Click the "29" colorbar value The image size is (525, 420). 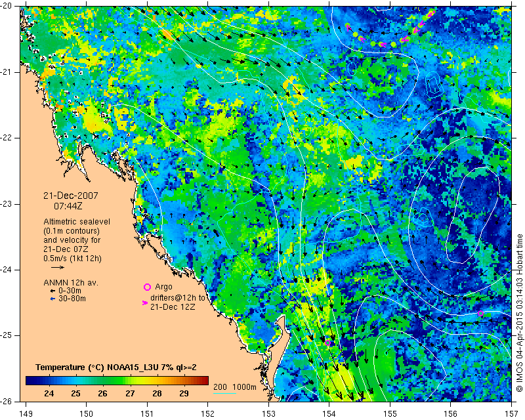point(184,394)
